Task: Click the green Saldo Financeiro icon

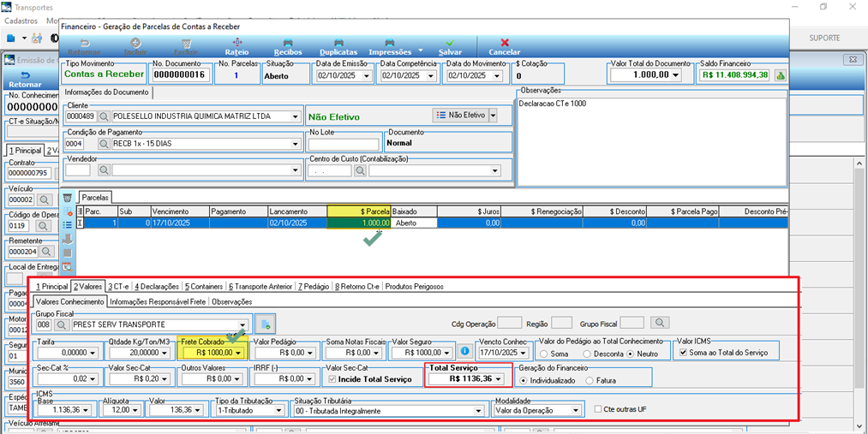Action: (x=780, y=75)
